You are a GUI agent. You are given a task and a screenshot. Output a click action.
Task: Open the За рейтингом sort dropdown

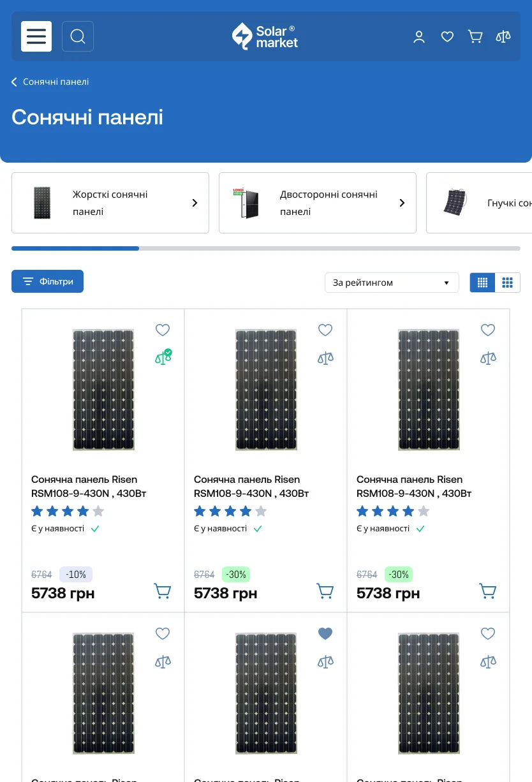point(392,283)
